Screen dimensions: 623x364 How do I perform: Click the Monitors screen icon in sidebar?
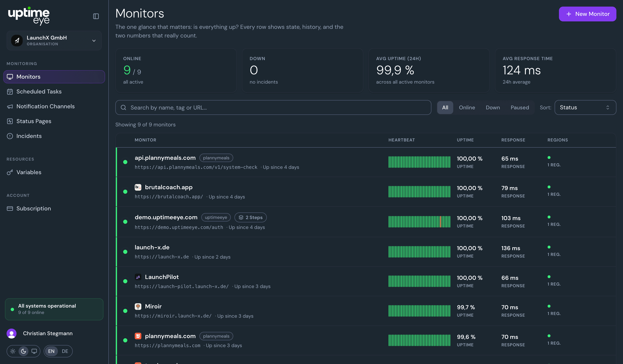[x=10, y=77]
